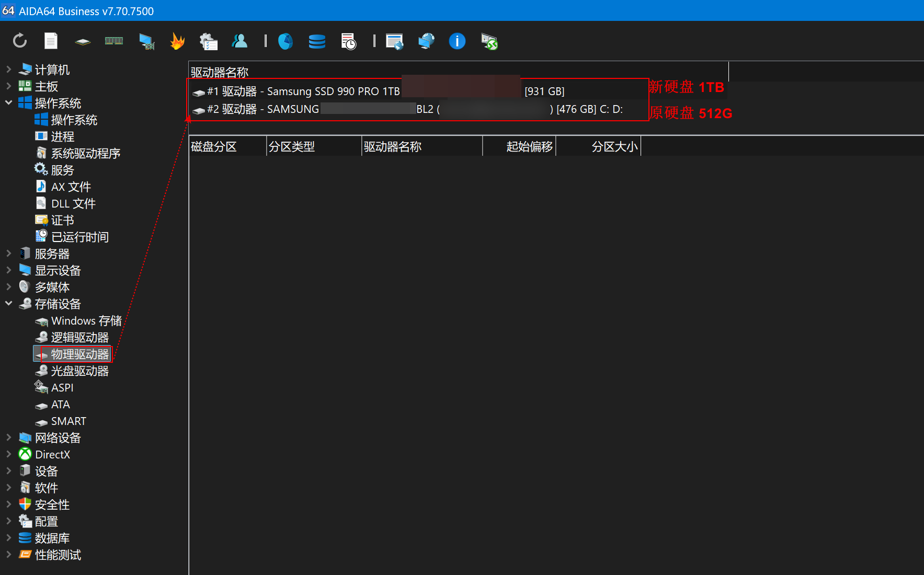Select Windows 存储 tree item
Screen dimensions: 924x575
78,320
